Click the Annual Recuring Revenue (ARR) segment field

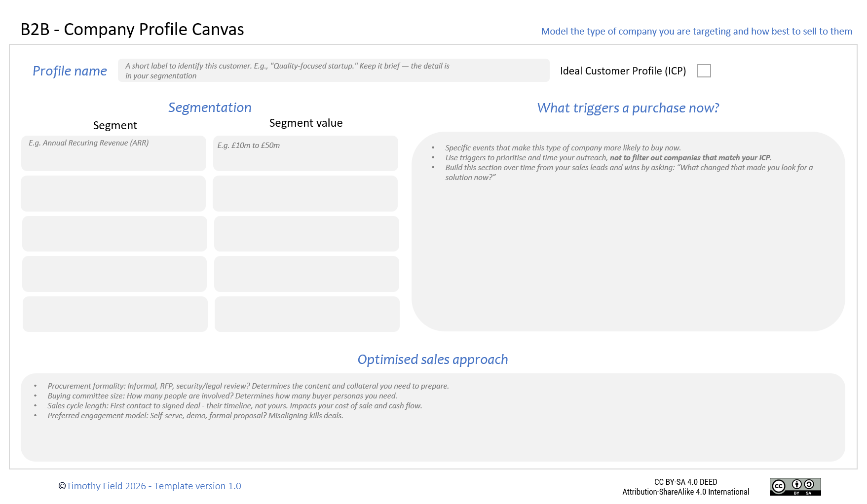(x=113, y=153)
